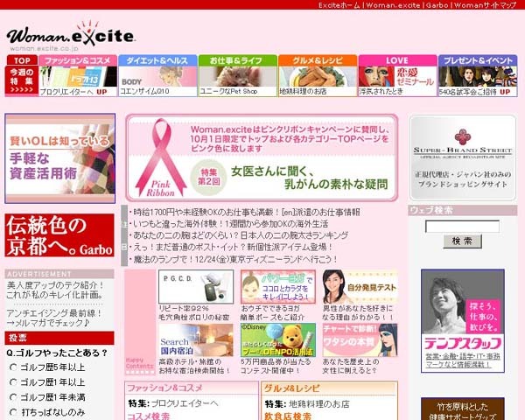Image resolution: width=525 pixels, height=420 pixels.
Task: Select the TOP navigation tab
Action: tap(22, 60)
